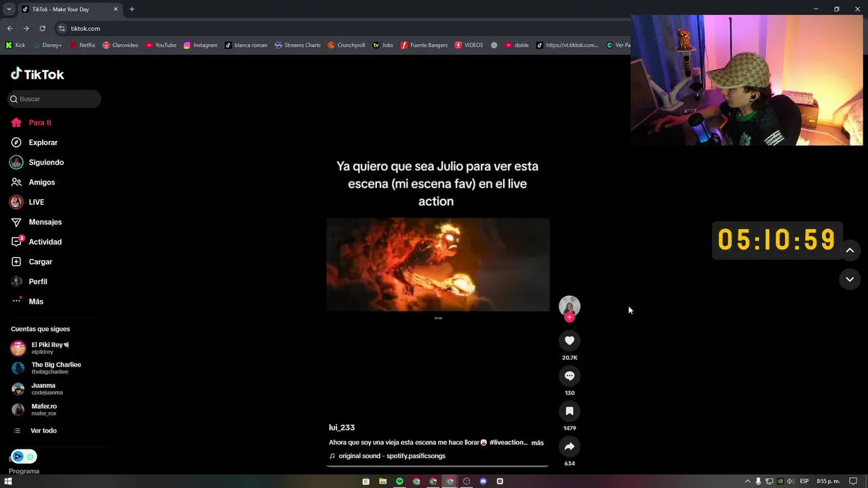Screen dimensions: 868x488
Task: Open Discord from the taskbar
Action: point(483,481)
